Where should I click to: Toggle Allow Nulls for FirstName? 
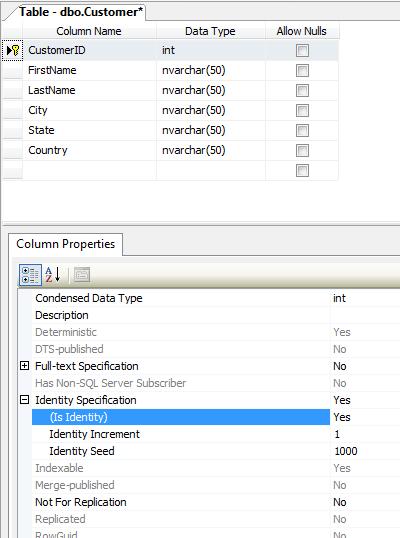[302, 71]
